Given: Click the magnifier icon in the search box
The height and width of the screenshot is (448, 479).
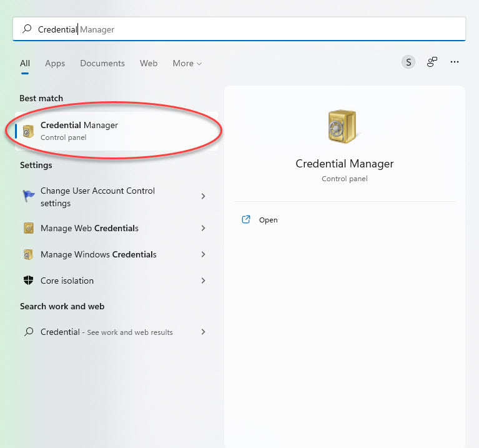Looking at the screenshot, I should coord(27,29).
